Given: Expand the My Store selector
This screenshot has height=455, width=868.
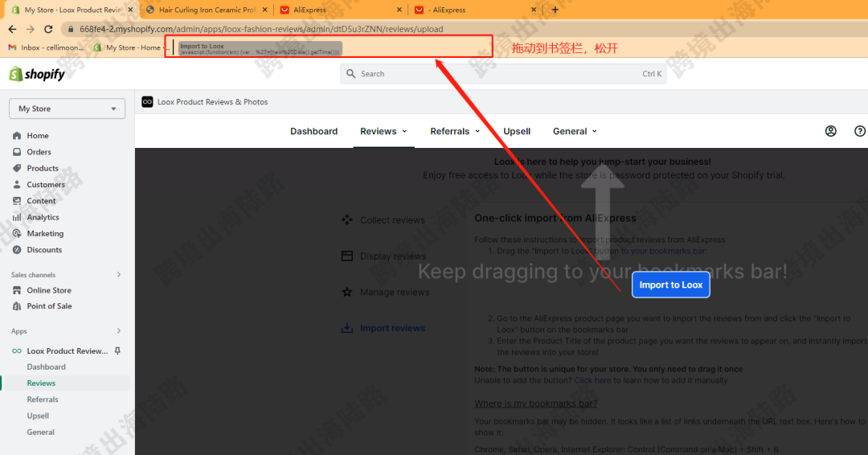Looking at the screenshot, I should coord(67,109).
